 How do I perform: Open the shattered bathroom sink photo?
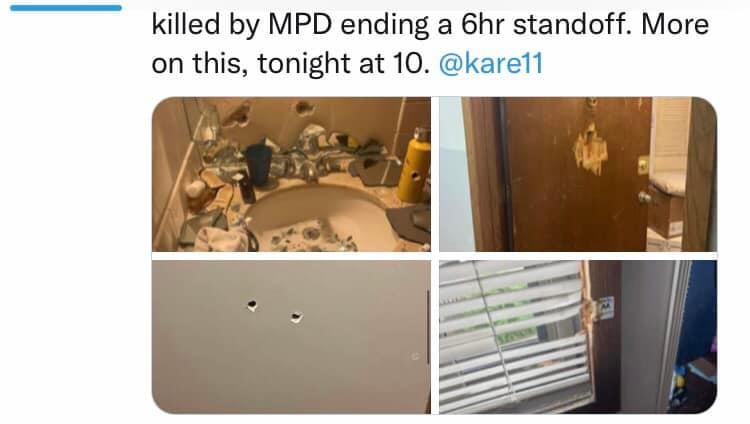click(x=291, y=174)
